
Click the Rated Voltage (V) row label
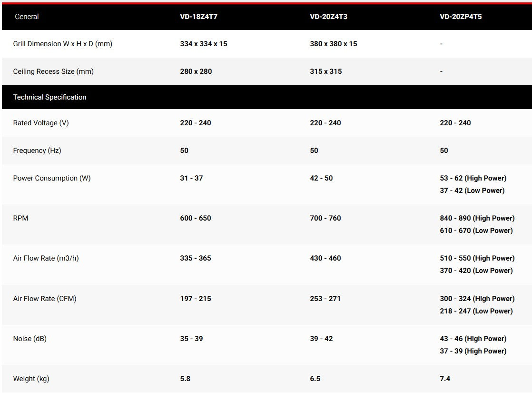click(41, 123)
